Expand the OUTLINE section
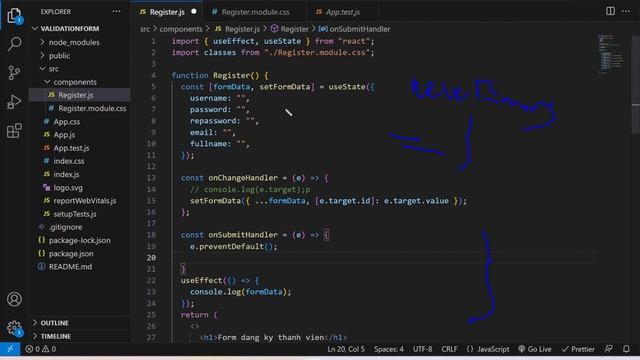The width and height of the screenshot is (640, 360). click(x=80, y=323)
